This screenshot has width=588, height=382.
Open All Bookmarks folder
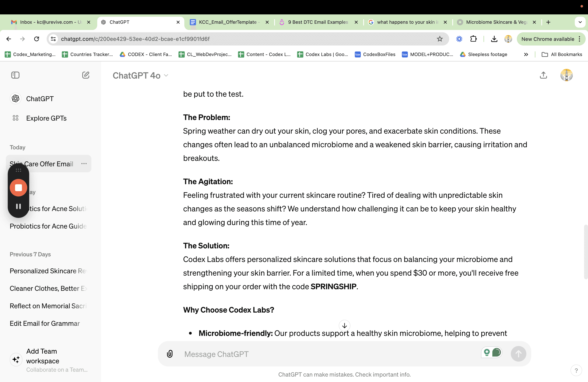[562, 54]
